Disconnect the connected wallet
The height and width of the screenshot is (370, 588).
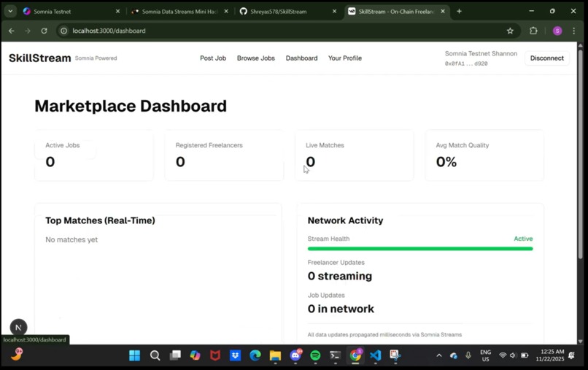pos(546,58)
